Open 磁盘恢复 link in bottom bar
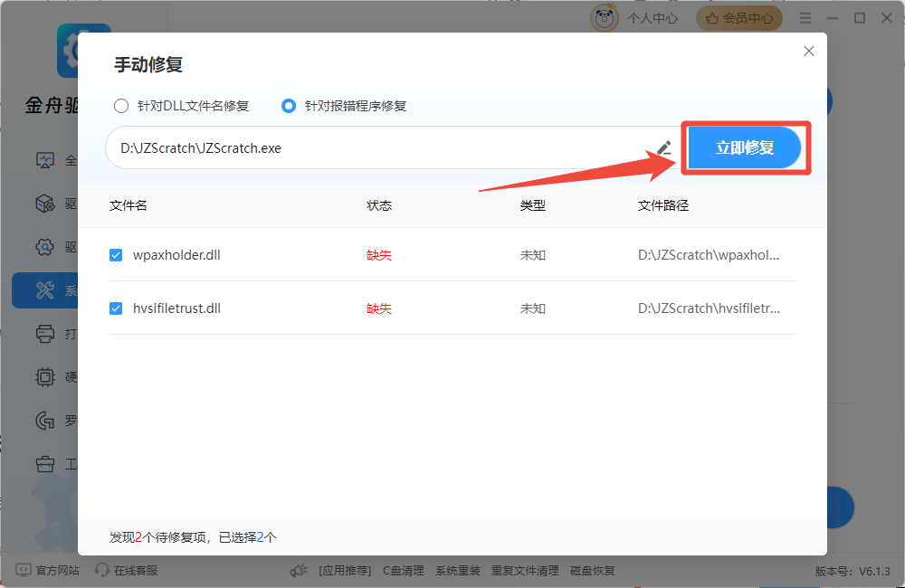 (x=593, y=571)
